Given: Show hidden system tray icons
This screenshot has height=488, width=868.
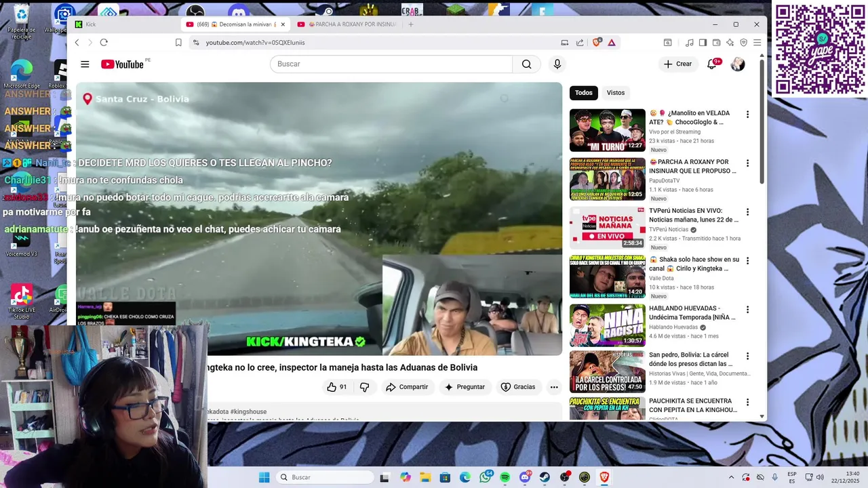Looking at the screenshot, I should tap(731, 477).
